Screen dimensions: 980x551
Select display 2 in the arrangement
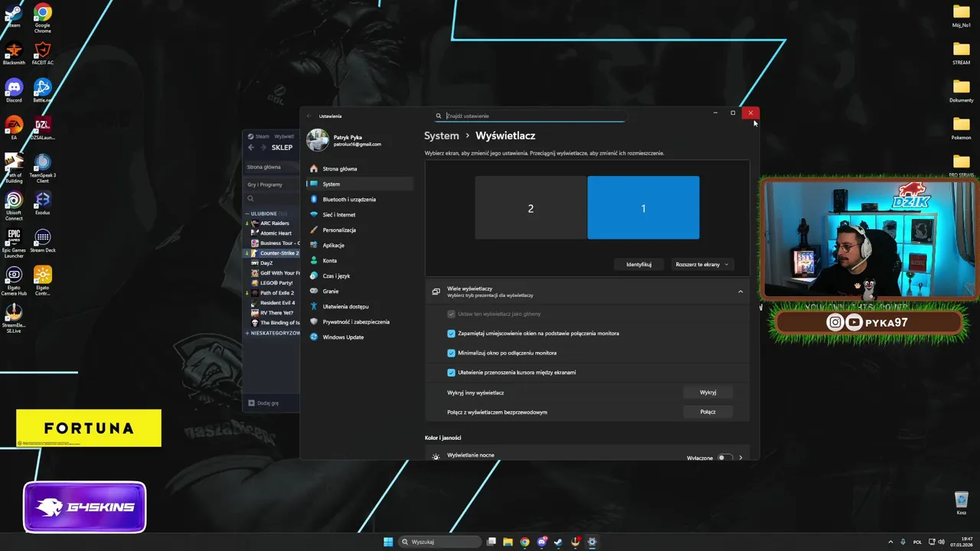531,207
